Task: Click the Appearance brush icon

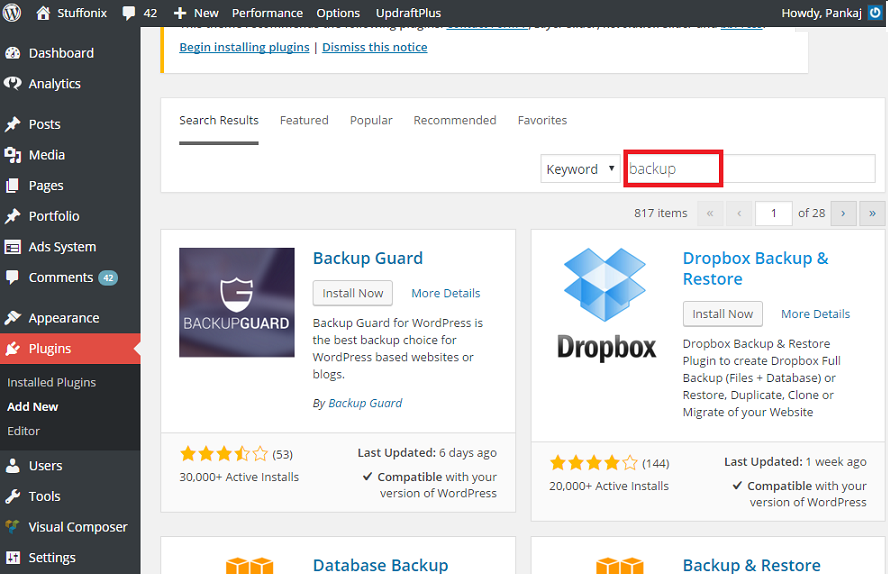Action: [x=12, y=318]
